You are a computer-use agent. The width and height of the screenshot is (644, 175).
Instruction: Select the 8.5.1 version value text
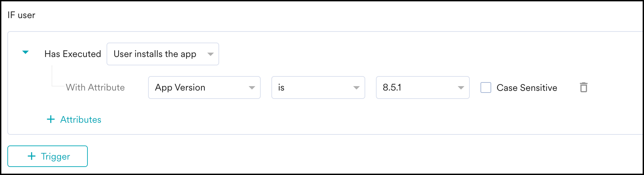392,87
